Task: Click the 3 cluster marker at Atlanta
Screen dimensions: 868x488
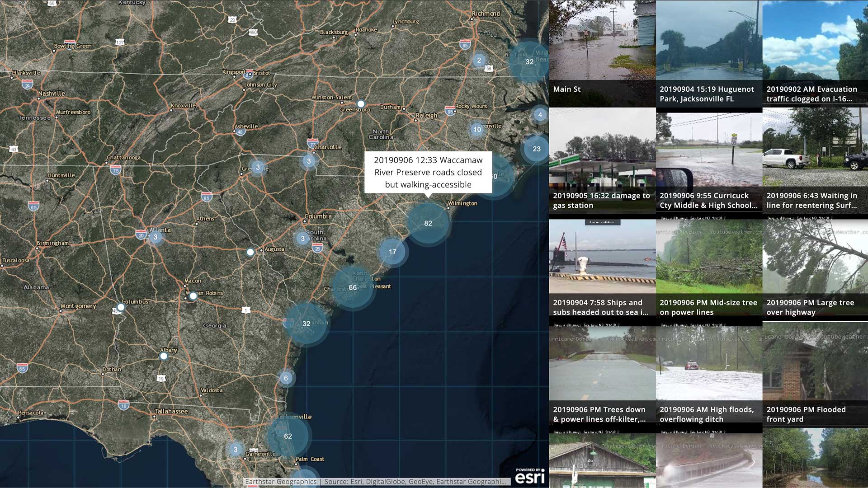Action: point(156,237)
